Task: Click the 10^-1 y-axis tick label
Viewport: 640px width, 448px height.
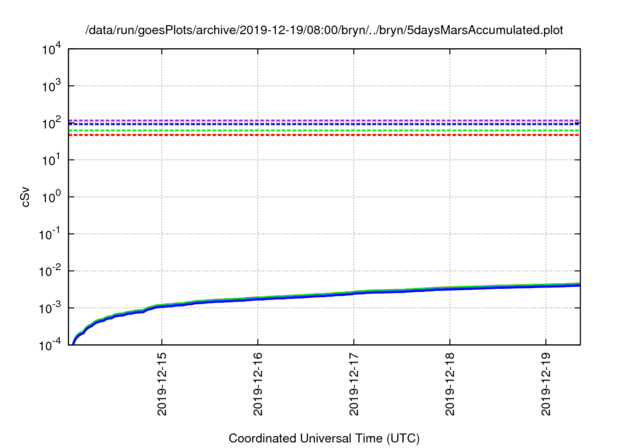Action: tap(50, 234)
